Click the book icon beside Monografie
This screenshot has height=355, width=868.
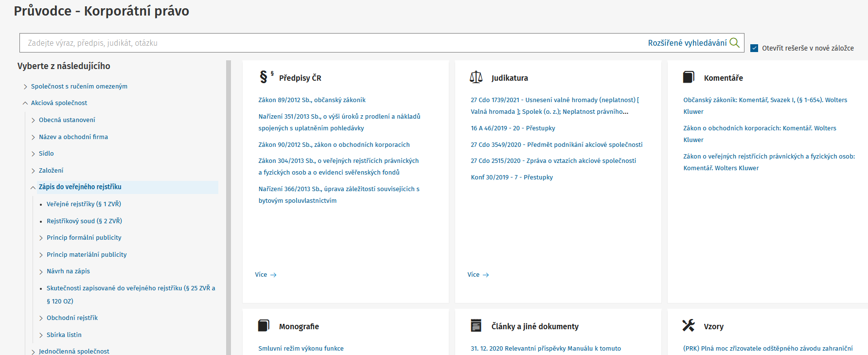tap(264, 325)
